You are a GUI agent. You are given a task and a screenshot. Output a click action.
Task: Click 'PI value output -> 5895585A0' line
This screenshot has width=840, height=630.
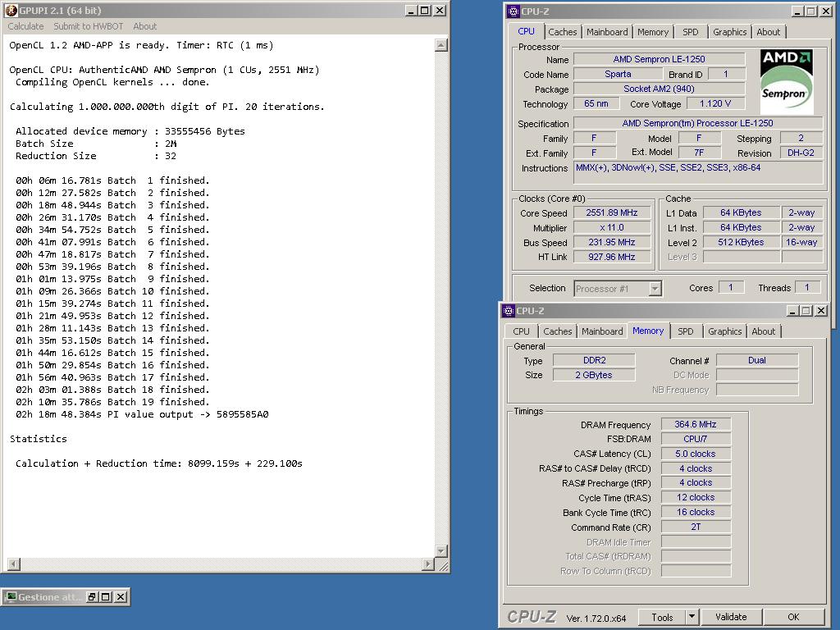pos(142,414)
